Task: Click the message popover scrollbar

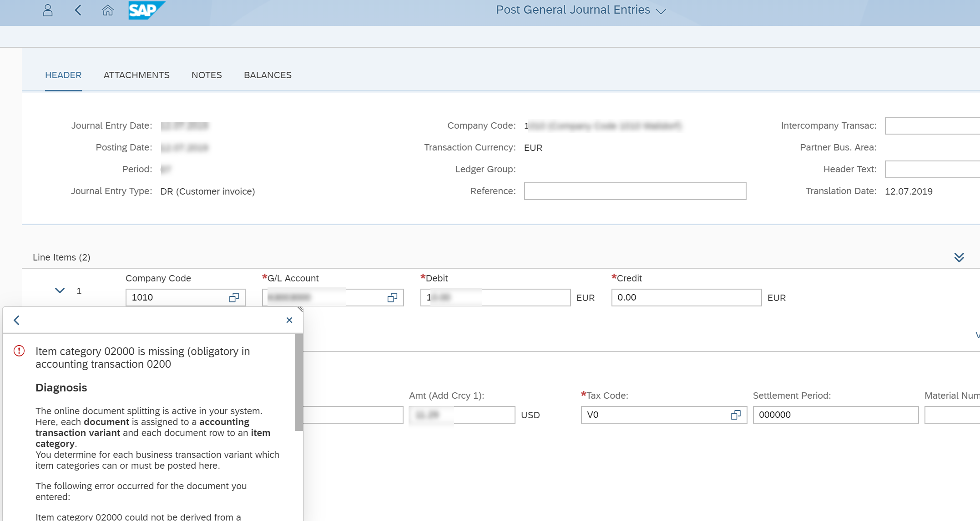Action: pyautogui.click(x=298, y=382)
